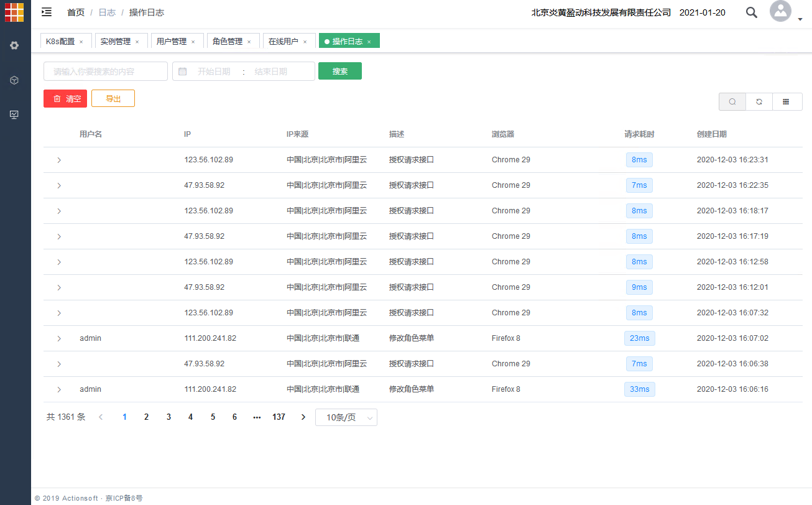Click the user avatar icon
The height and width of the screenshot is (505, 812).
click(x=780, y=11)
